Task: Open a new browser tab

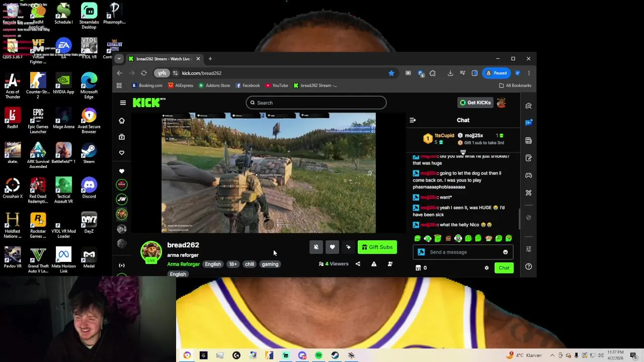Action: point(210,59)
